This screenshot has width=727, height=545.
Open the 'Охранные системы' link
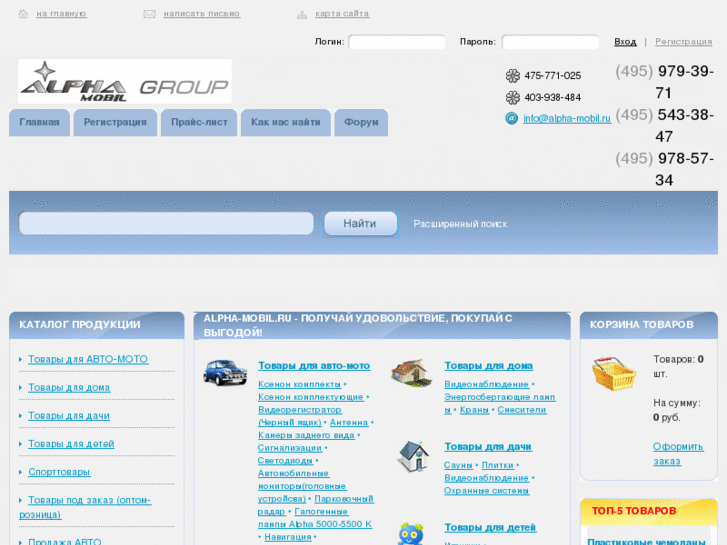click(486, 491)
